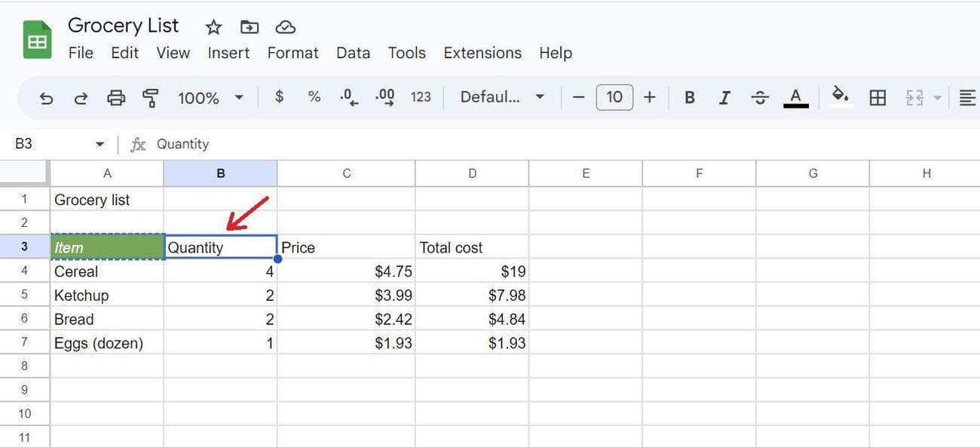This screenshot has height=447, width=980.
Task: Open the 100% zoom dropdown
Action: tap(210, 97)
